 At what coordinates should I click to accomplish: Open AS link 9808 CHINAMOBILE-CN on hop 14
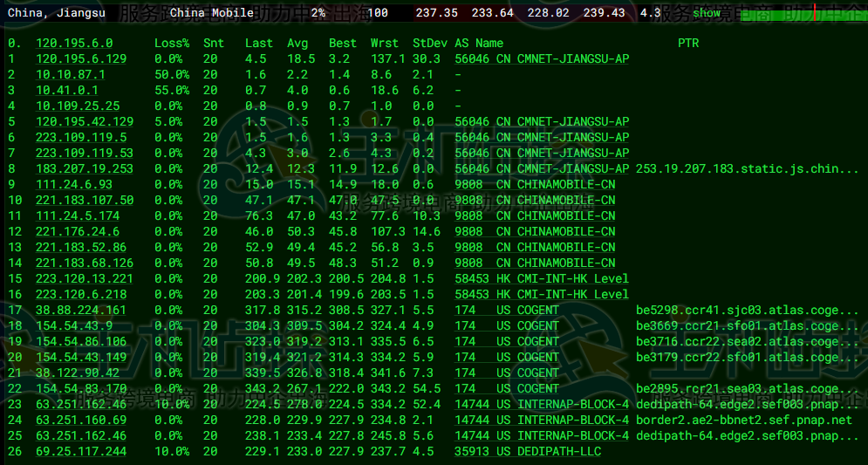click(536, 263)
